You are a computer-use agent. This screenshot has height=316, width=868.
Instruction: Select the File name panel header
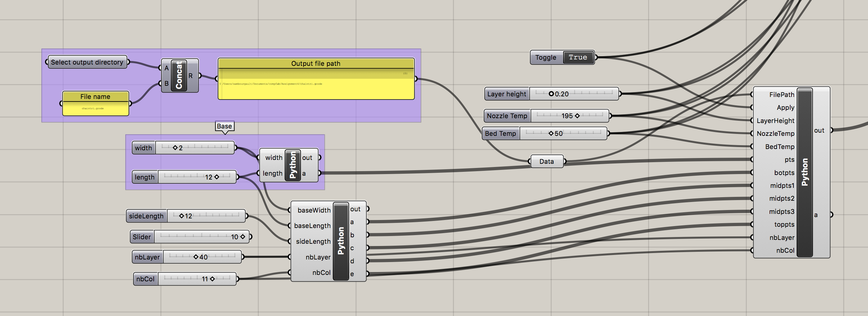tap(95, 97)
